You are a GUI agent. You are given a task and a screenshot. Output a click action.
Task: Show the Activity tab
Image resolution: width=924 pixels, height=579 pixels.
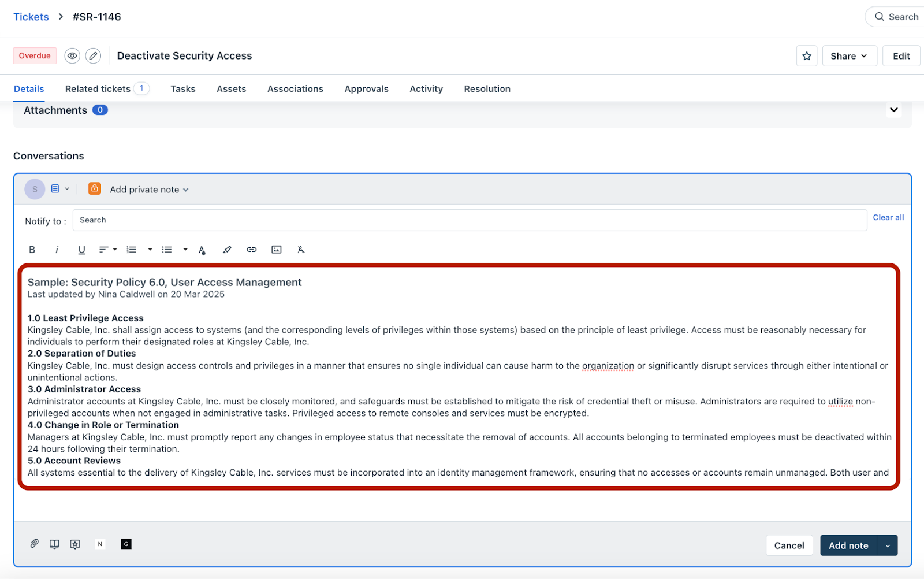pos(426,89)
